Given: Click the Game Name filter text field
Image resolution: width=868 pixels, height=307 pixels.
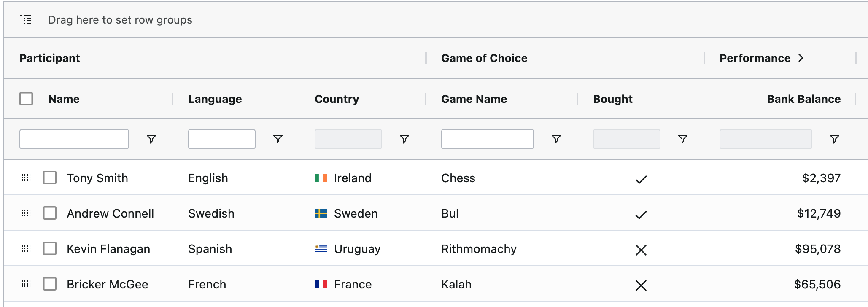Looking at the screenshot, I should point(487,139).
